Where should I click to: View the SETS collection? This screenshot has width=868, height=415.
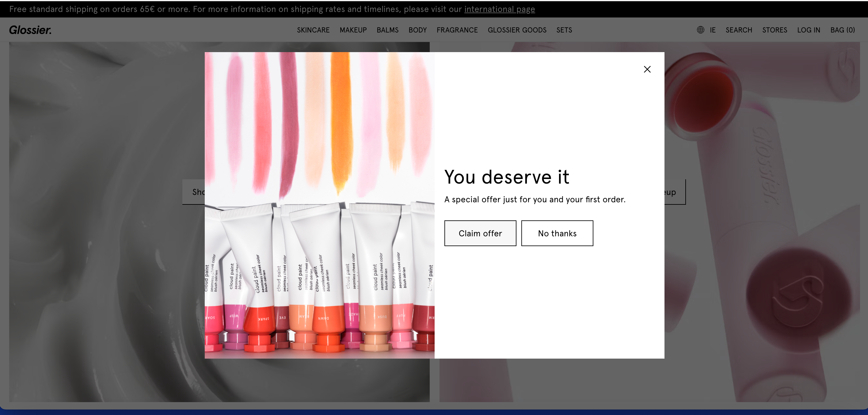[x=564, y=30]
